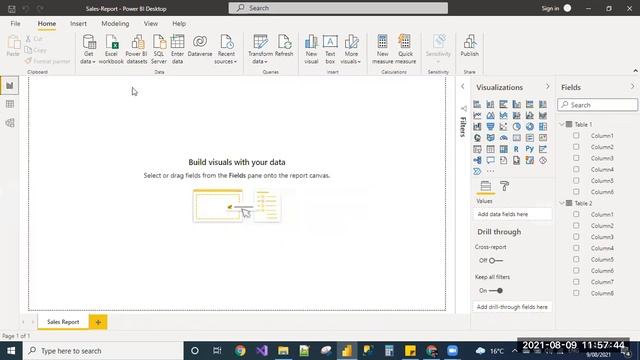Get more visuals via the ellipsis
This screenshot has width=640, height=360.
tap(490, 171)
